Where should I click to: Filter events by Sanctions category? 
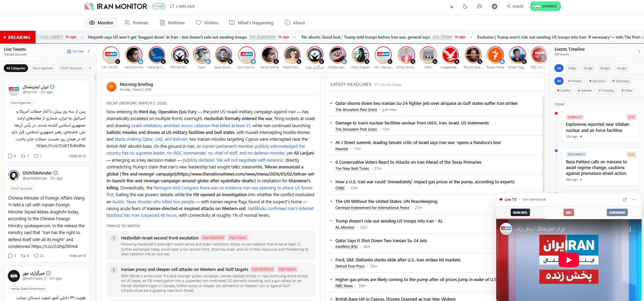pos(597,81)
